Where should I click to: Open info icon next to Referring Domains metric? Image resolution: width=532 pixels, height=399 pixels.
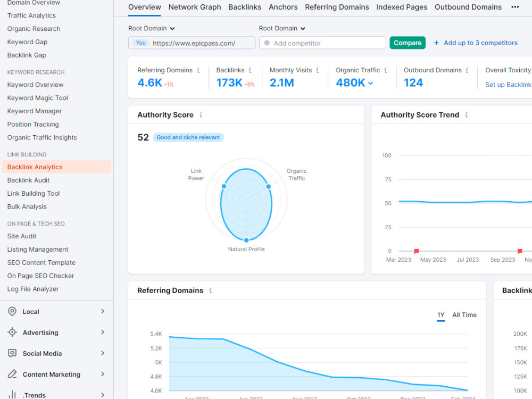click(x=198, y=70)
